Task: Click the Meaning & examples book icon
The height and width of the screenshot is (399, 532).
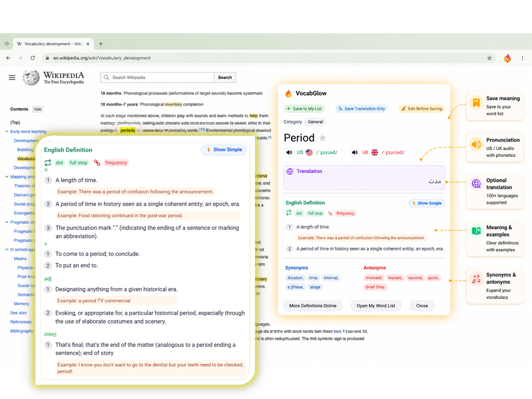Action: (x=476, y=231)
